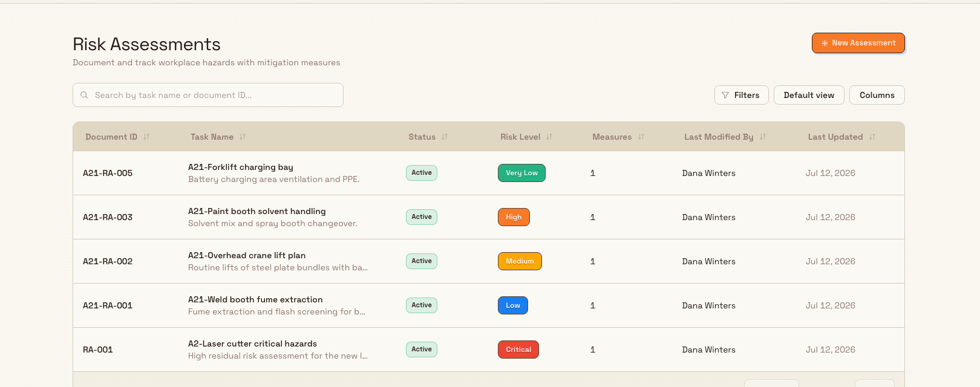The height and width of the screenshot is (387, 980).
Task: Open A21-Overhead crane lift plan task
Action: (247, 255)
